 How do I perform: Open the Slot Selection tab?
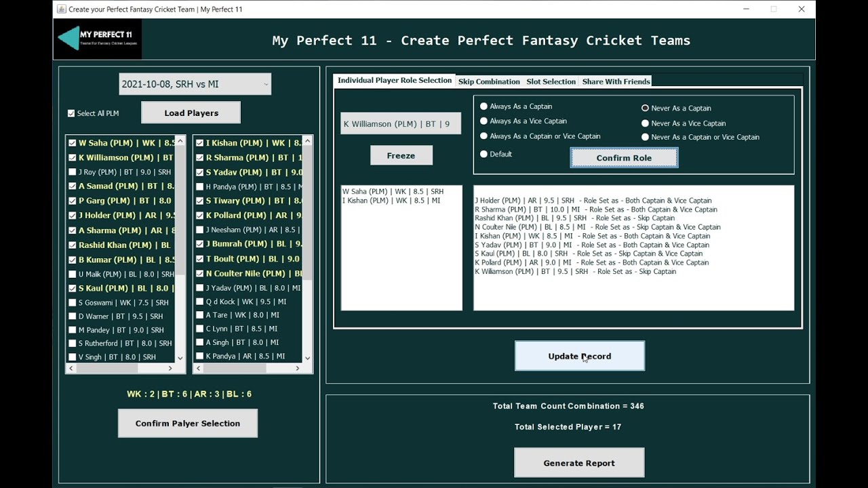[x=551, y=81]
